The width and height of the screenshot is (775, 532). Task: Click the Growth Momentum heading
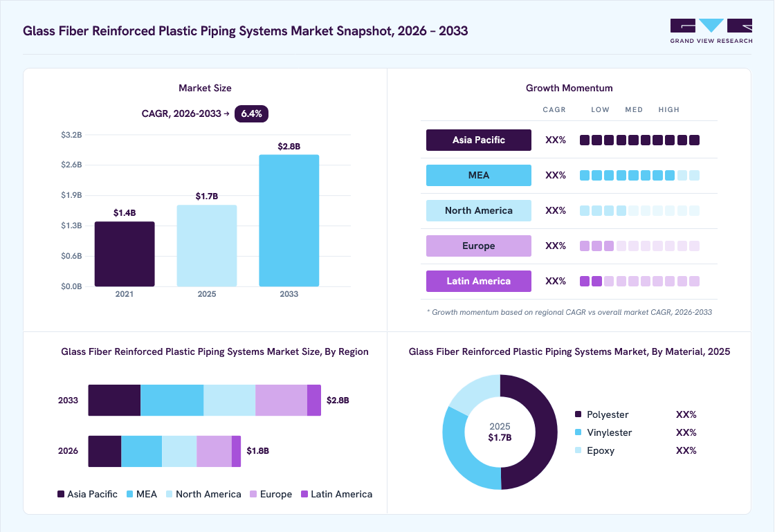pyautogui.click(x=569, y=88)
